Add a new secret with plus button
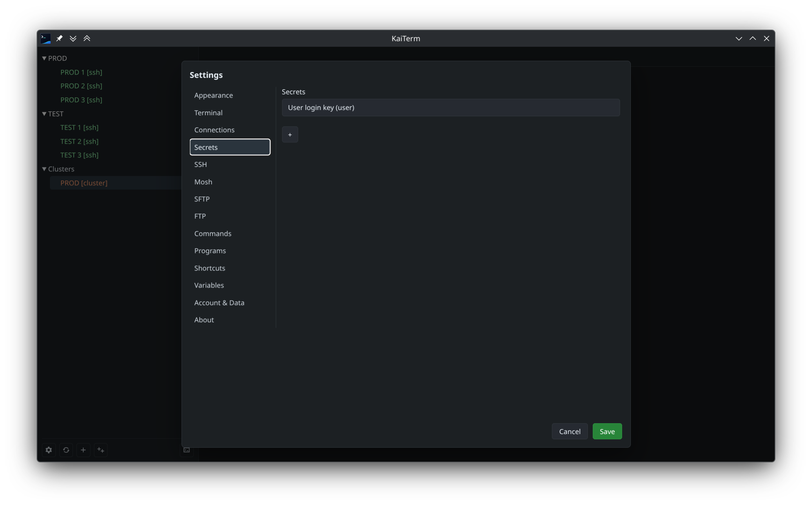This screenshot has height=506, width=812. 290,134
